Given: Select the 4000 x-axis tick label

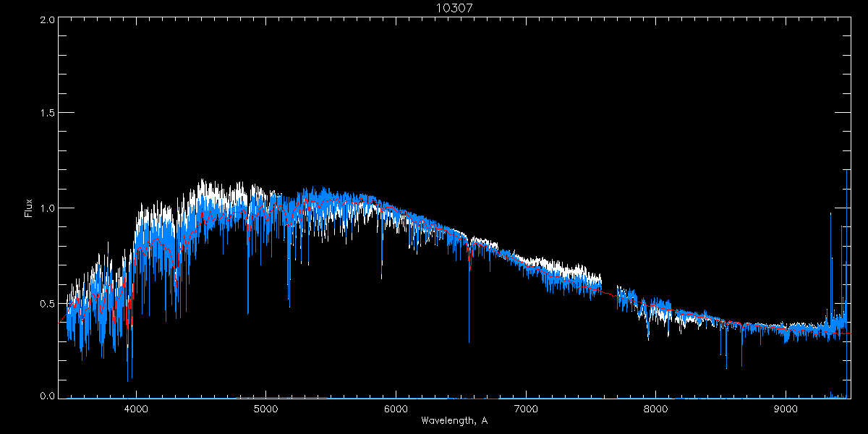Looking at the screenshot, I should [x=136, y=409].
